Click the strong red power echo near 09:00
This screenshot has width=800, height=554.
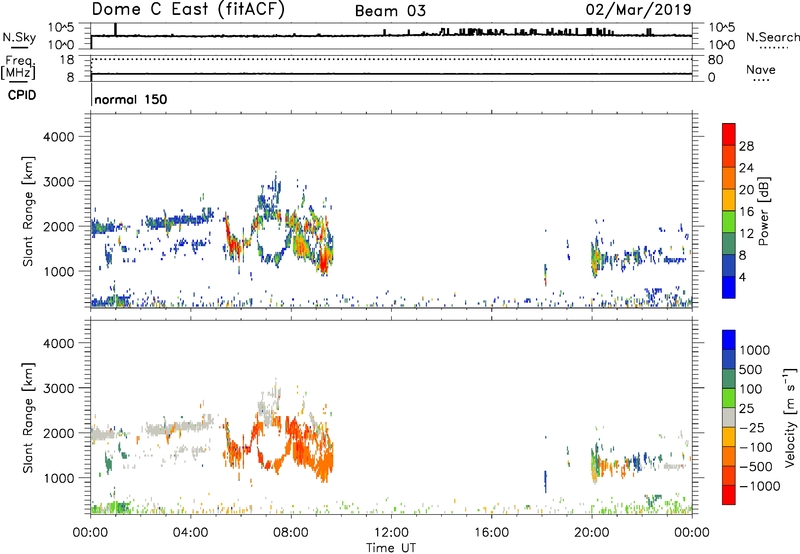(x=323, y=262)
